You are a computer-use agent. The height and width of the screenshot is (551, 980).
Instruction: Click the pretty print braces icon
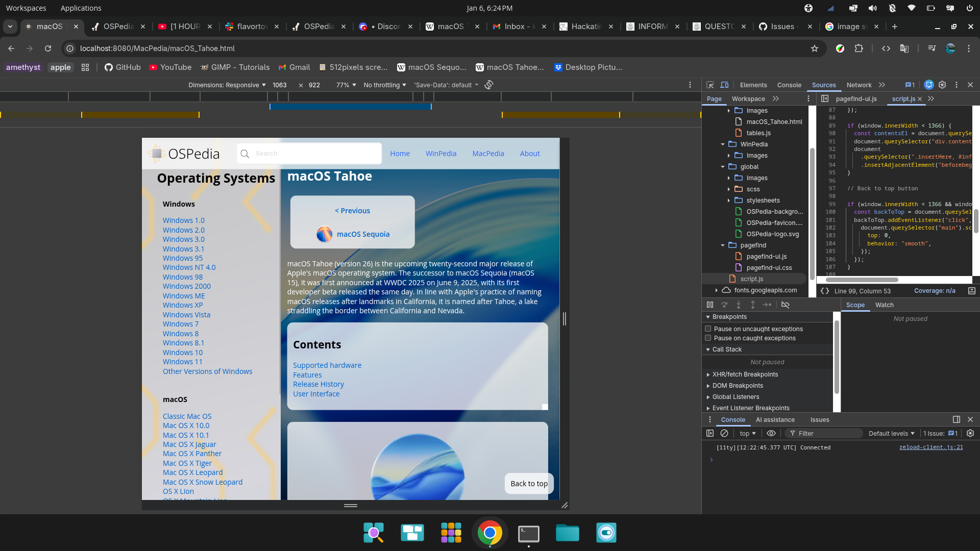(825, 291)
